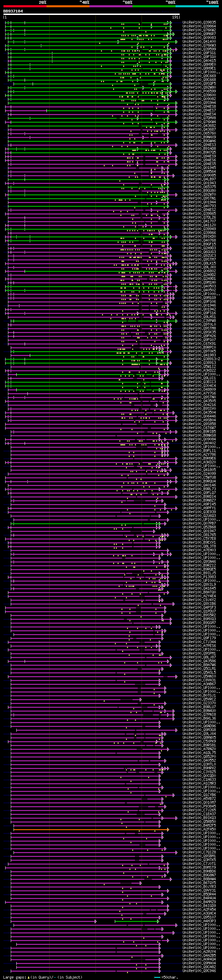Select the UniRef100_A3KD22 label
The height and width of the screenshot is (980, 222).
(199, 370)
